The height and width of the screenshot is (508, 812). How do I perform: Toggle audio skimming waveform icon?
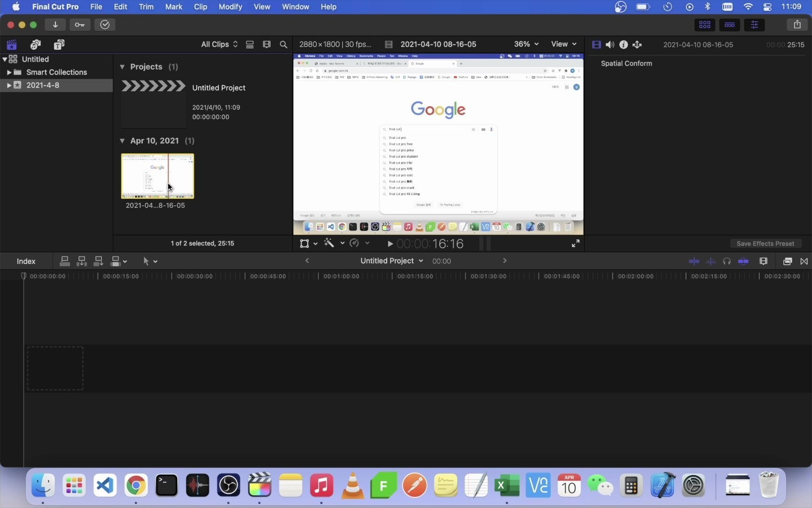coord(711,262)
